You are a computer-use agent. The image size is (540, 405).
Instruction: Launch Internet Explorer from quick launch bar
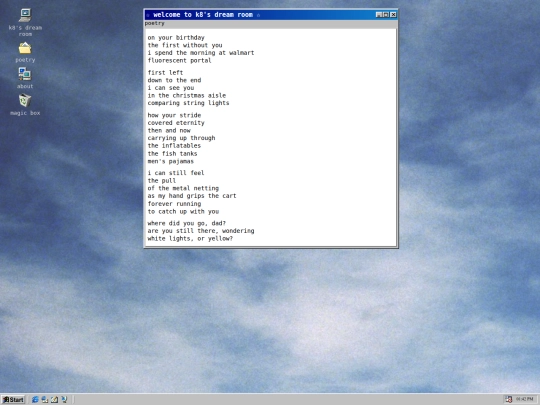[x=35, y=399]
